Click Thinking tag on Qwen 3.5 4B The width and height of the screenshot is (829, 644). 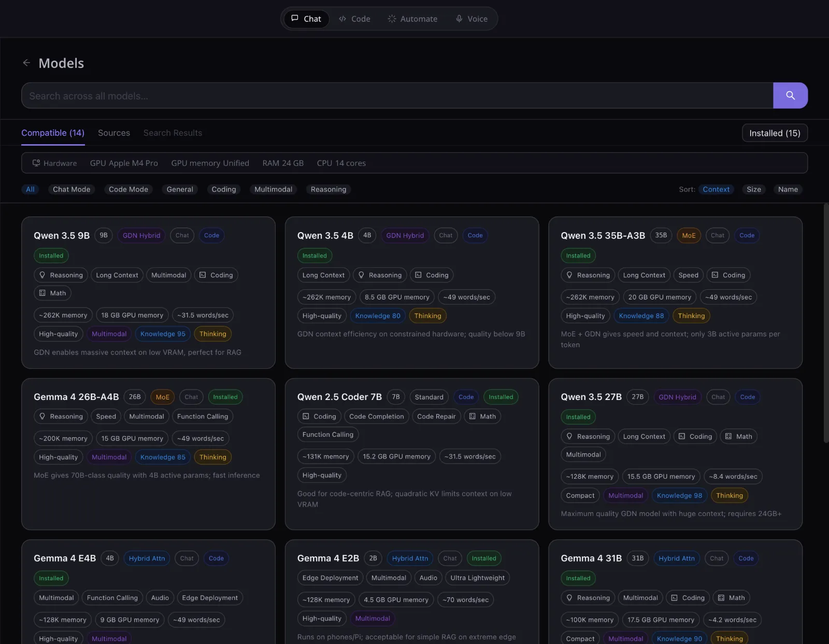(427, 316)
